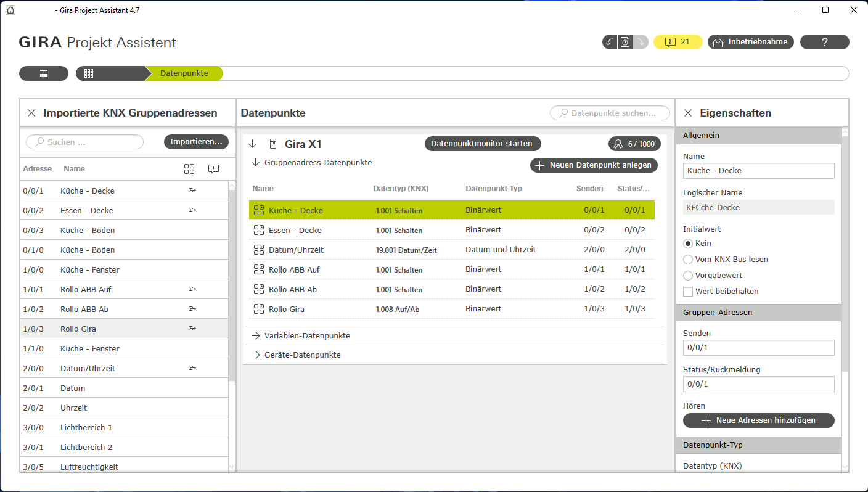
Task: Click the Datenpunkte suchen search field
Action: pyautogui.click(x=610, y=113)
